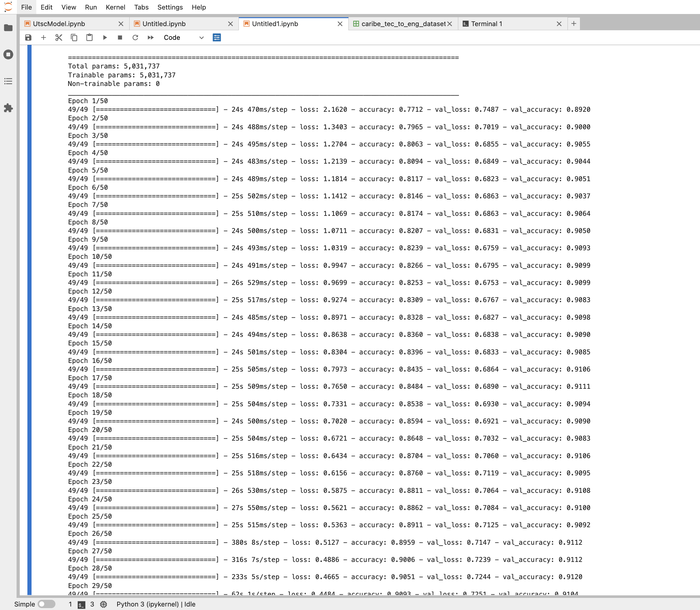Open the file browser sidebar
The width and height of the screenshot is (700, 610).
click(x=8, y=28)
